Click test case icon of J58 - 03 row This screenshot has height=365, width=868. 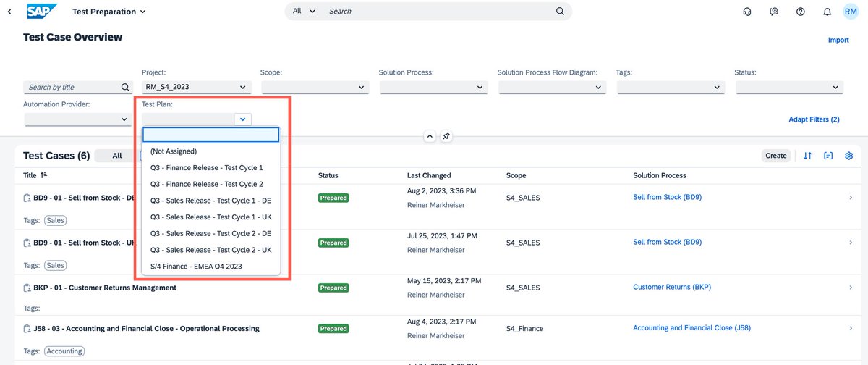coord(27,328)
